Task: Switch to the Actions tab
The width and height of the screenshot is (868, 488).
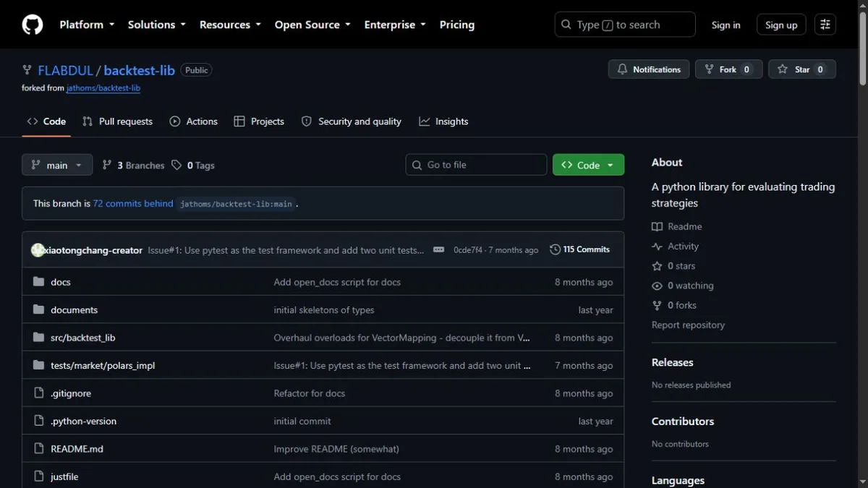Action: [193, 121]
